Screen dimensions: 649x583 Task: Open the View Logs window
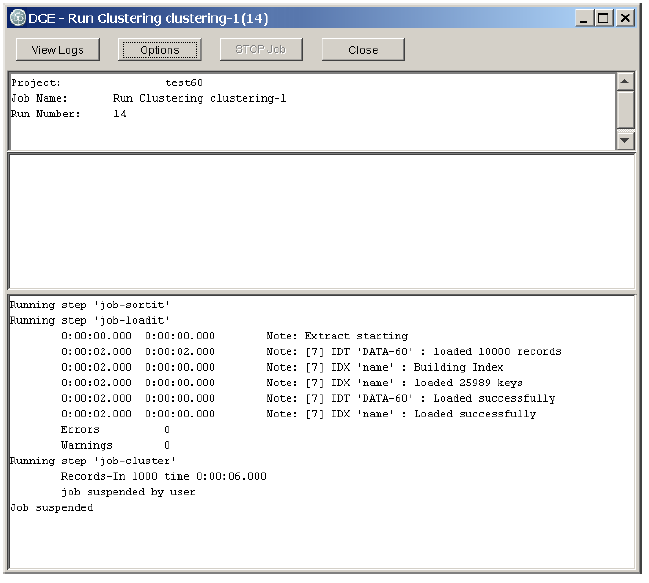point(57,50)
